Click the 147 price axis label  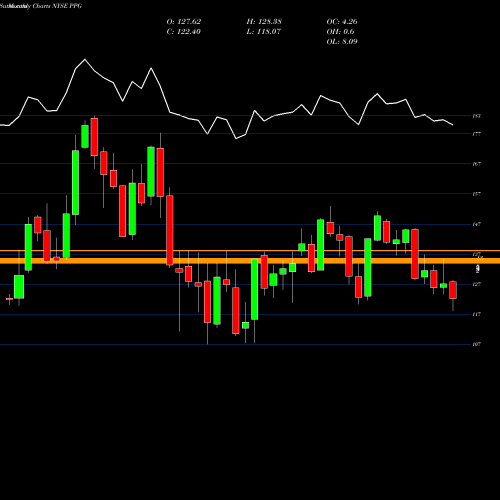[477, 224]
